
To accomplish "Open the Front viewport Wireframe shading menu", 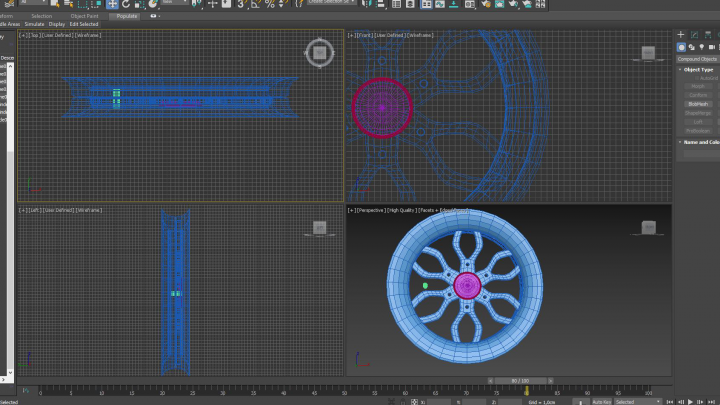I will [x=420, y=35].
